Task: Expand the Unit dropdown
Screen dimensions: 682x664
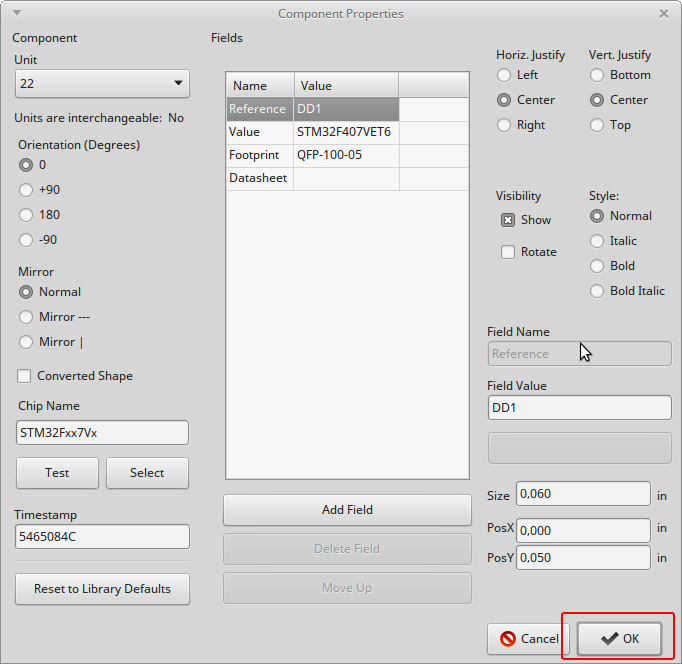Action: click(x=102, y=84)
